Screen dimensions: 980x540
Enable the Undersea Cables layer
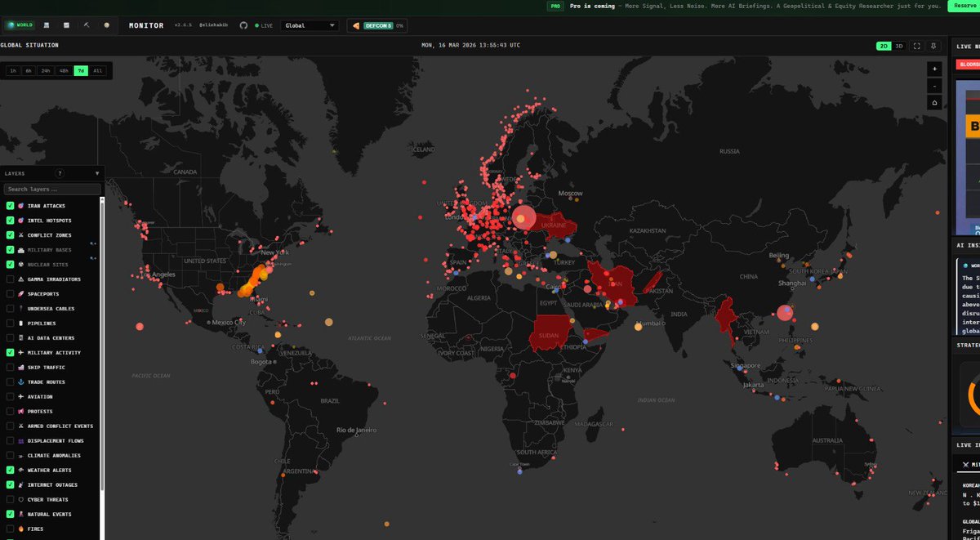click(x=10, y=309)
